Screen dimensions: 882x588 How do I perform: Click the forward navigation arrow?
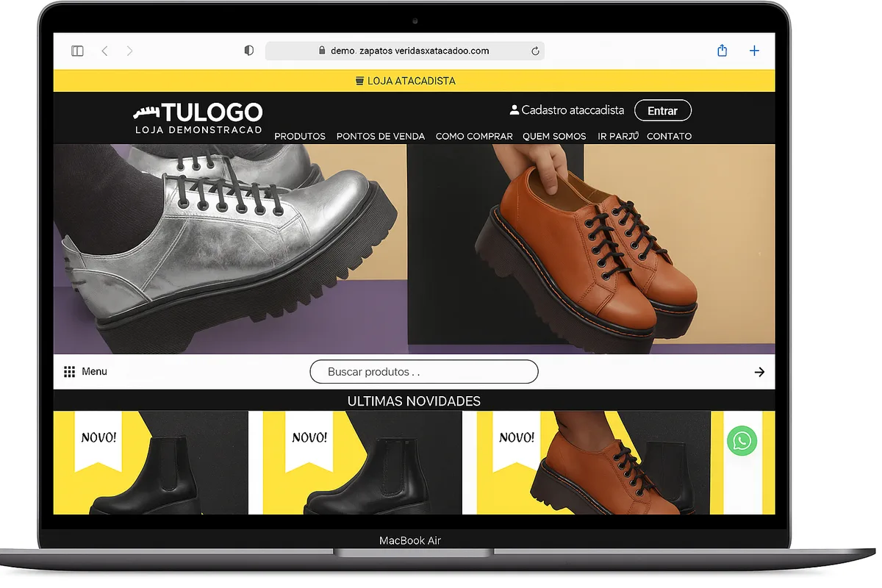(130, 51)
